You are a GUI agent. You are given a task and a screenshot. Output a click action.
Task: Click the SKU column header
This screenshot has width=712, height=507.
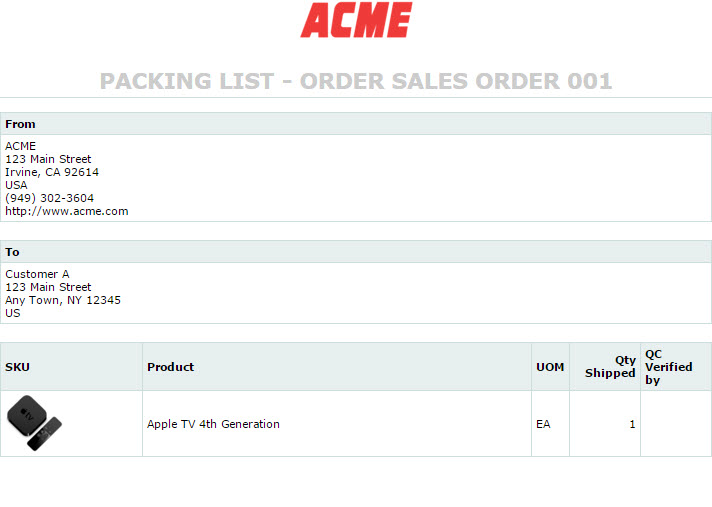click(71, 367)
